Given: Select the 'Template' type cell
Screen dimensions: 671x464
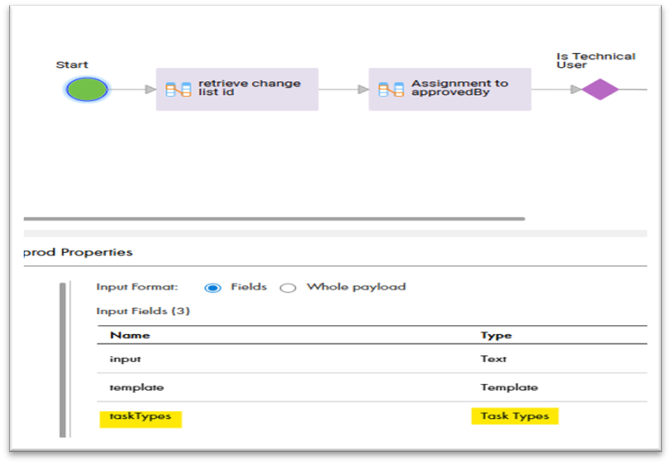Looking at the screenshot, I should click(x=509, y=387).
